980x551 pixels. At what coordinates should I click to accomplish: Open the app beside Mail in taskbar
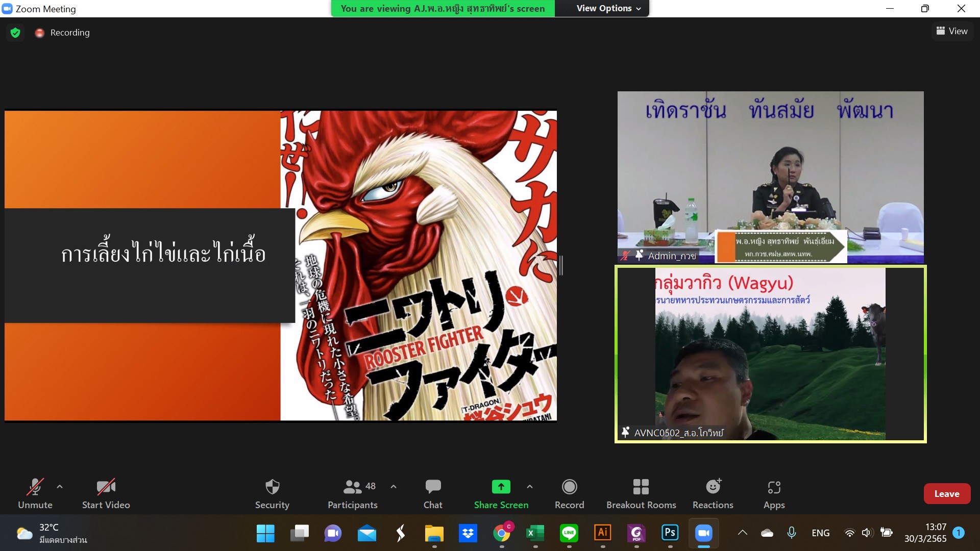click(400, 533)
